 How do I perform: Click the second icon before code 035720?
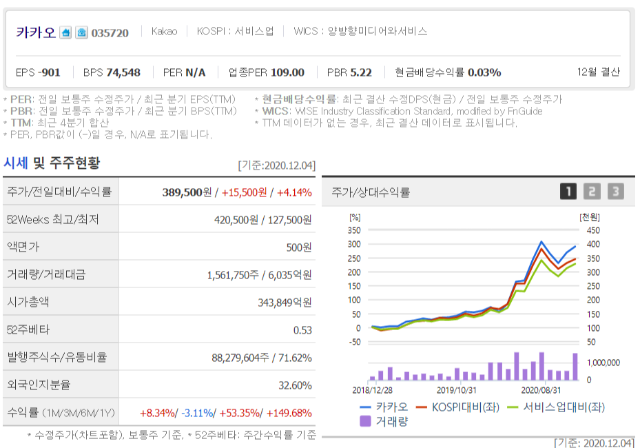[x=82, y=32]
